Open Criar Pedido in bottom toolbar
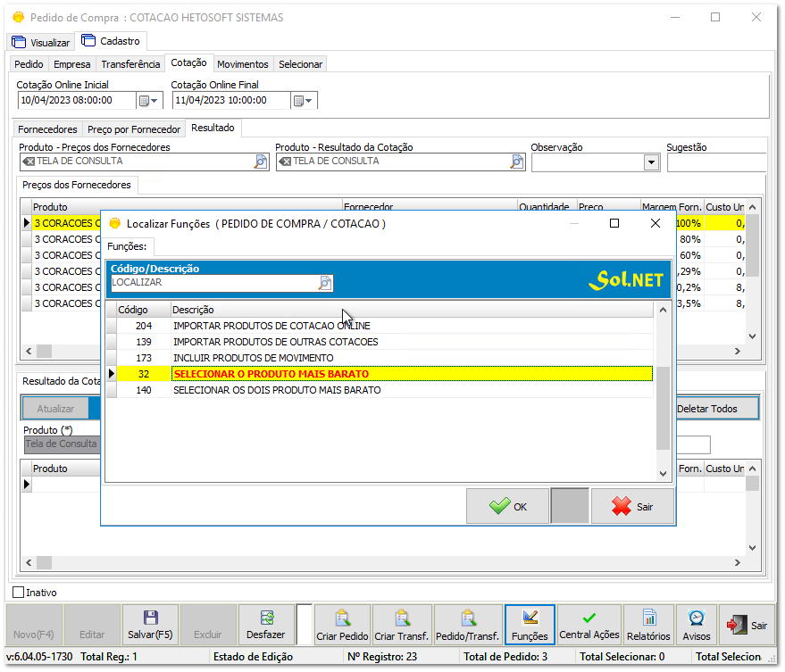Image resolution: width=785 pixels, height=672 pixels. [342, 625]
